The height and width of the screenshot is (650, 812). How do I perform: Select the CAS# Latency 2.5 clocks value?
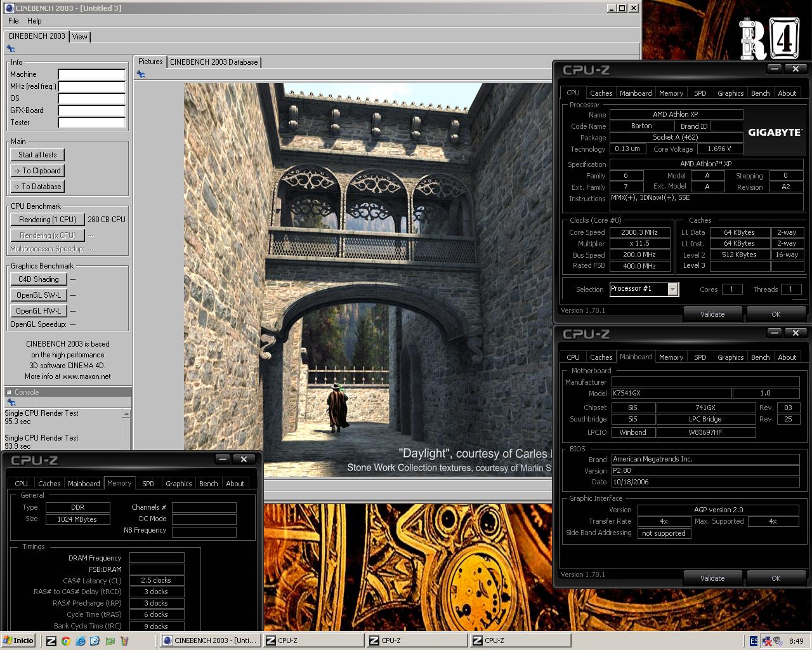156,580
